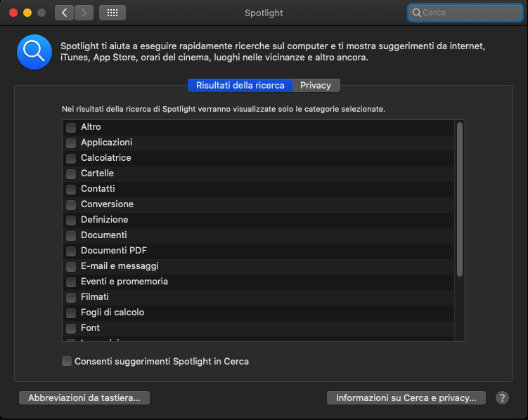Select the Calcolatrice row label
Viewport: 528px width, 420px height.
point(105,158)
